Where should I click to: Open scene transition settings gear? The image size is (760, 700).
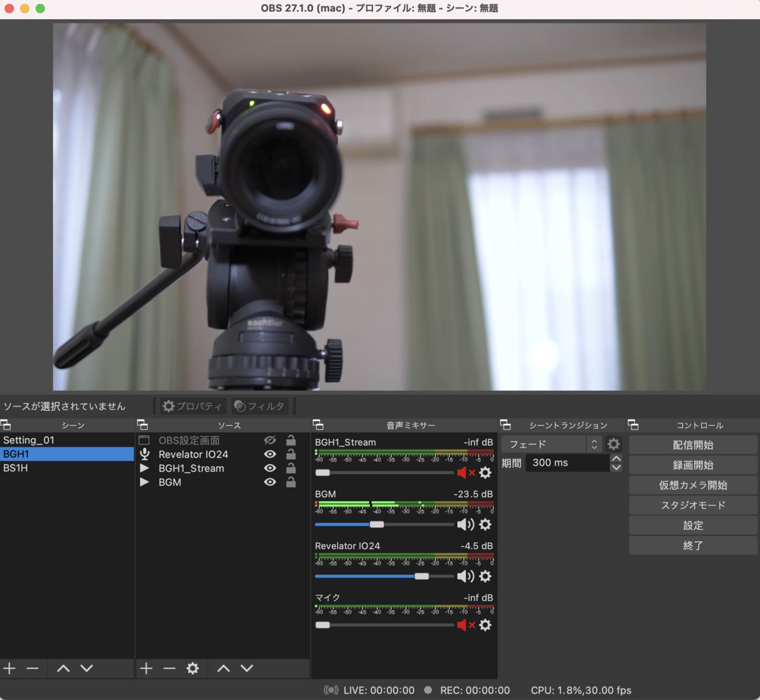tap(613, 444)
